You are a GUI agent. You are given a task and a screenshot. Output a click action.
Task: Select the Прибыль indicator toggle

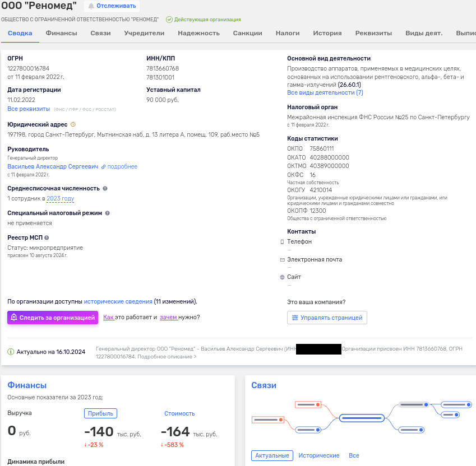pos(100,413)
